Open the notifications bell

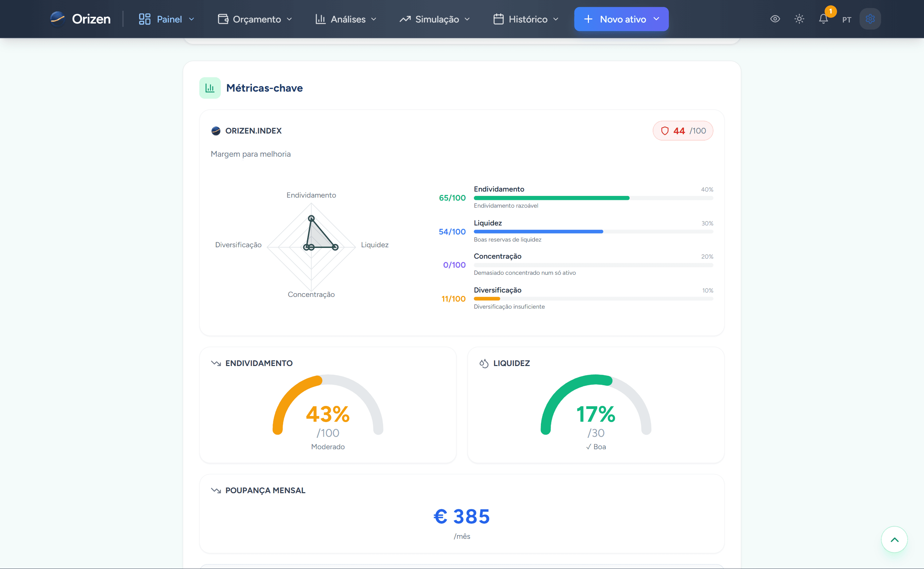click(824, 19)
